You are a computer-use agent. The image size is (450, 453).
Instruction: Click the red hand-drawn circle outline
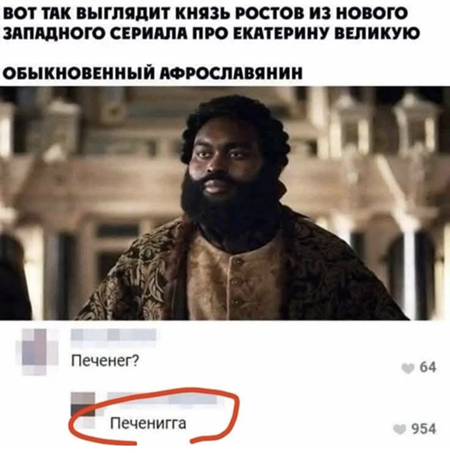coord(154,415)
